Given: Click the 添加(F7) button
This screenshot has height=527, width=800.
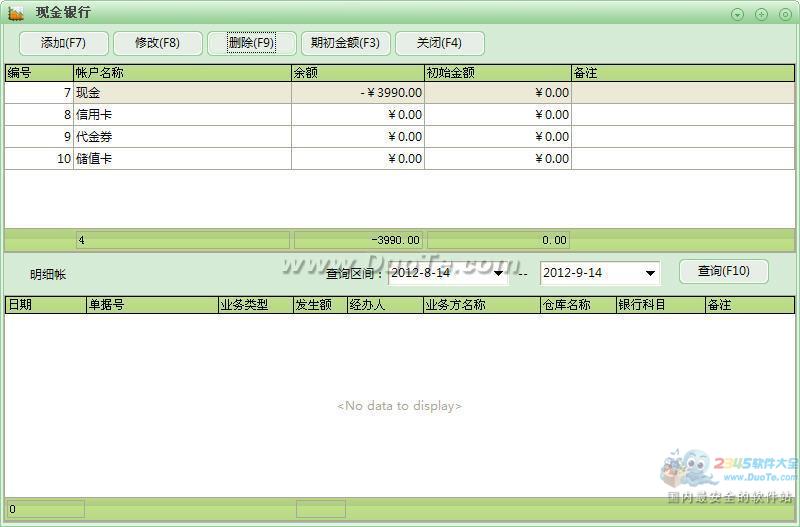Looking at the screenshot, I should [x=63, y=43].
